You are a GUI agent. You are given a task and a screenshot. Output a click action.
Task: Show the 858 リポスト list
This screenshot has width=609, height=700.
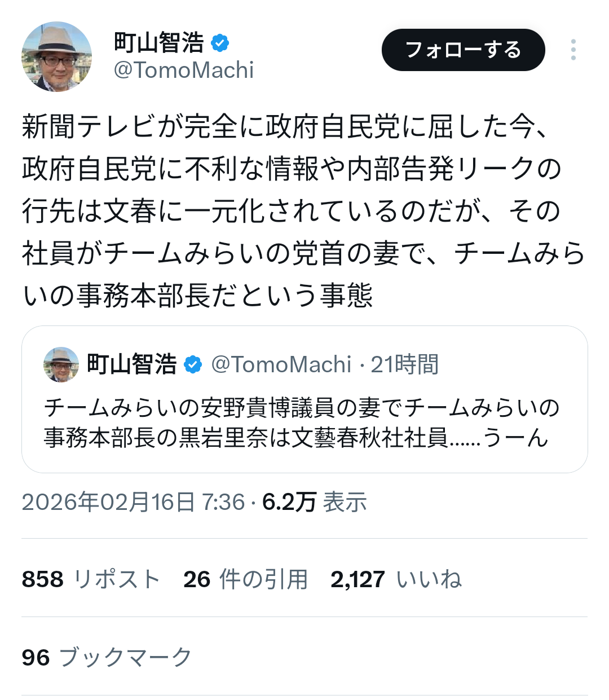[x=91, y=579]
